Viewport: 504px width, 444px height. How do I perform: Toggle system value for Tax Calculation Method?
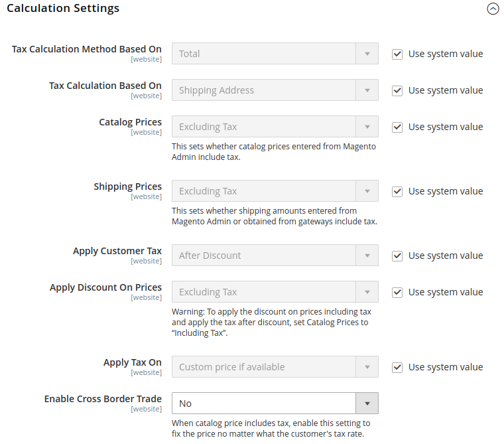point(397,54)
